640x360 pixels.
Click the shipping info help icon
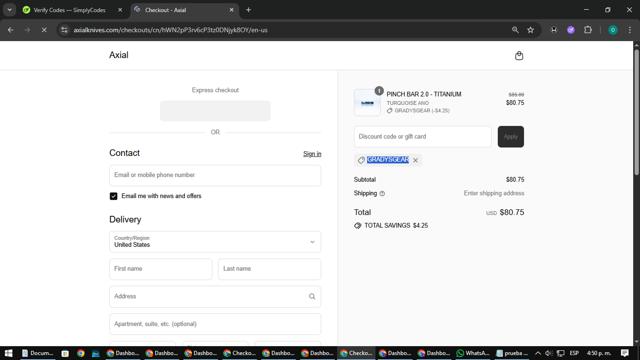tap(382, 193)
